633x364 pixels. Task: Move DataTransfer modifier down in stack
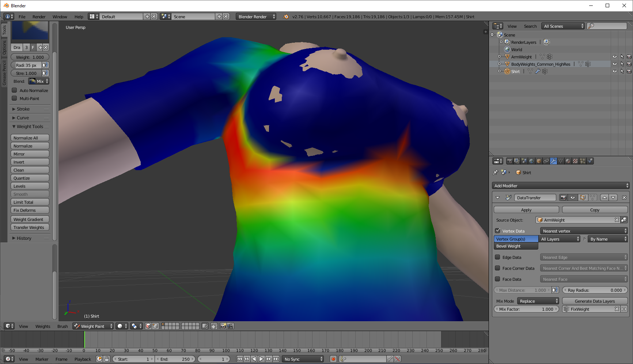pos(613,198)
